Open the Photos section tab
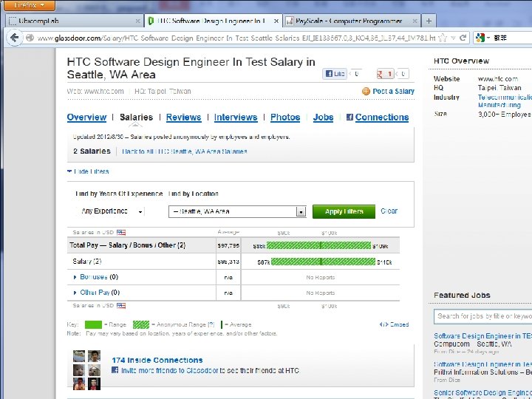The width and height of the screenshot is (532, 399). click(x=285, y=117)
